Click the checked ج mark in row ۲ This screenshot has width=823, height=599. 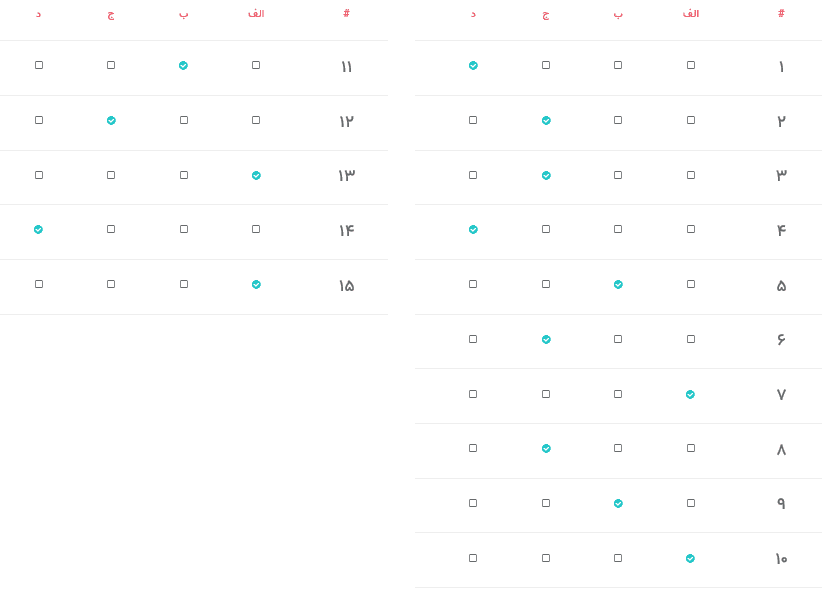coord(546,121)
